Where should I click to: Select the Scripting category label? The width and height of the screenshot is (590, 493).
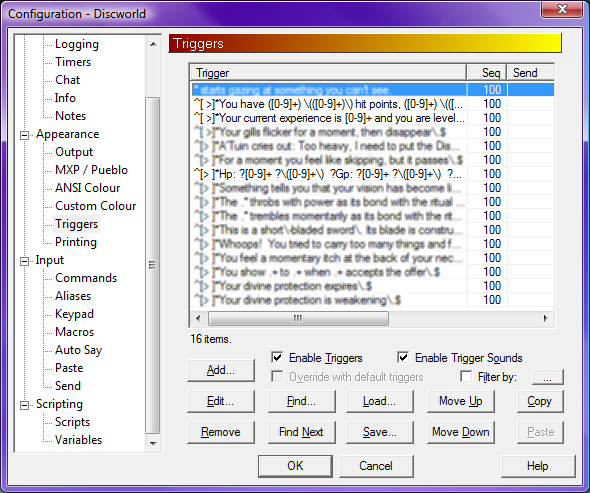59,404
